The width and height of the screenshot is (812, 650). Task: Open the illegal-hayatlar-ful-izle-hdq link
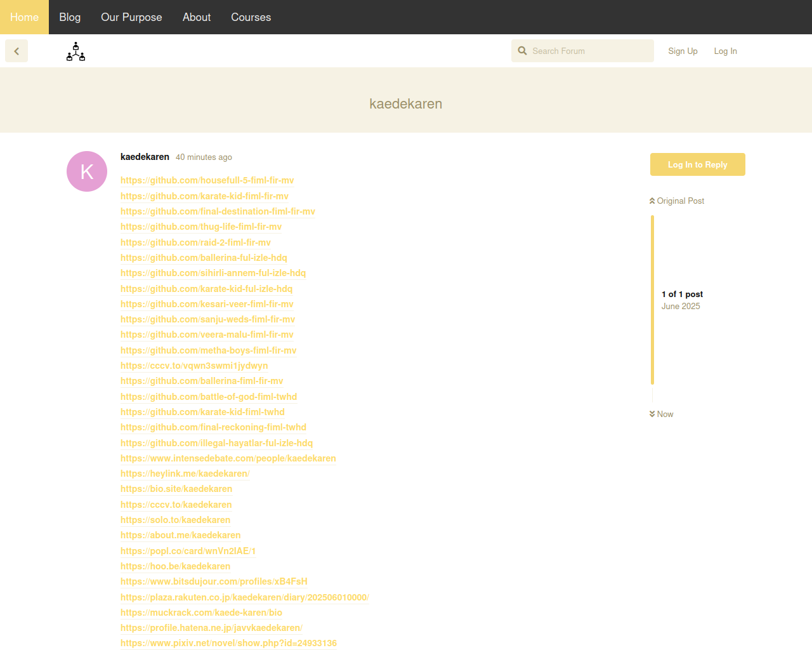click(x=216, y=443)
